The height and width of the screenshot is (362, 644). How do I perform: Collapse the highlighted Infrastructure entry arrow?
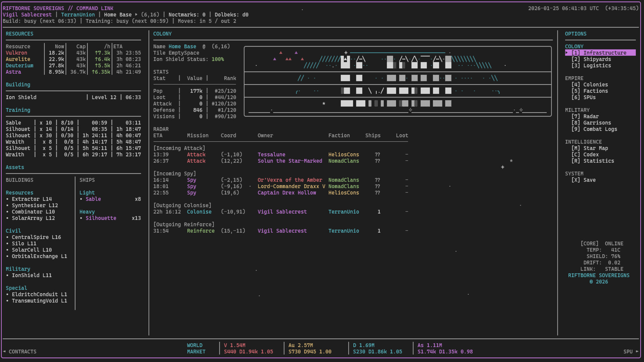pos(567,53)
